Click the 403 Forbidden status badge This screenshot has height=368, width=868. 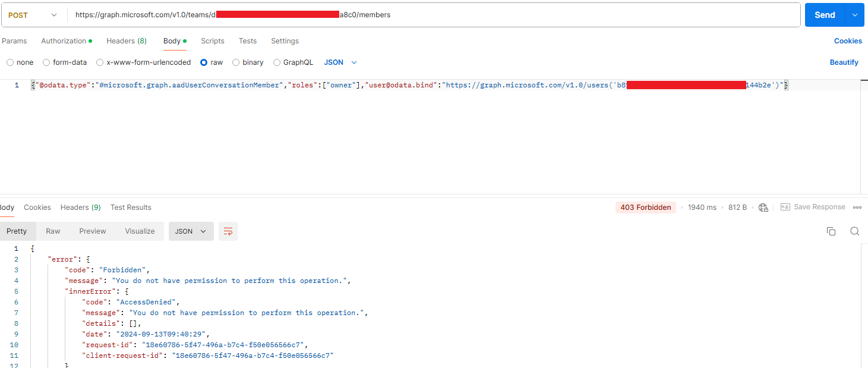tap(645, 207)
